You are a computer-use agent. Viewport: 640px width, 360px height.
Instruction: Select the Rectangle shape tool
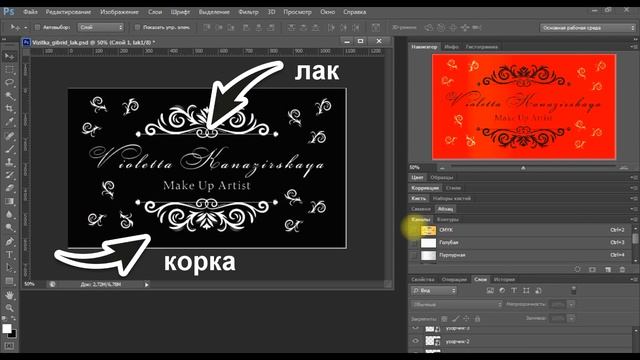click(9, 281)
